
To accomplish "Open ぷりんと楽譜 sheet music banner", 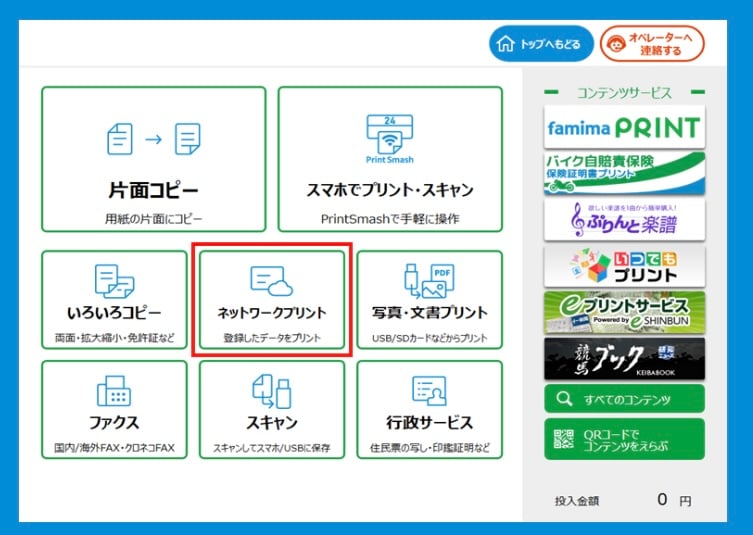I will [x=624, y=220].
